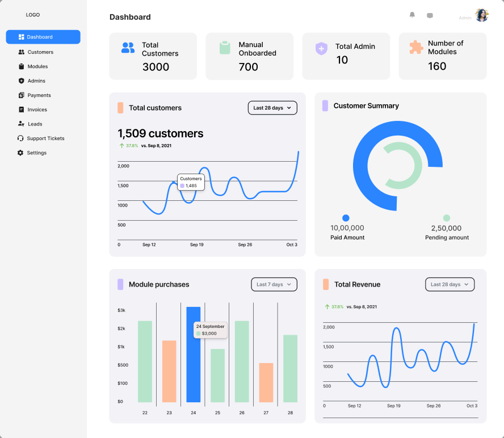
Task: Click the Total Admin shield icon
Action: pos(321,48)
